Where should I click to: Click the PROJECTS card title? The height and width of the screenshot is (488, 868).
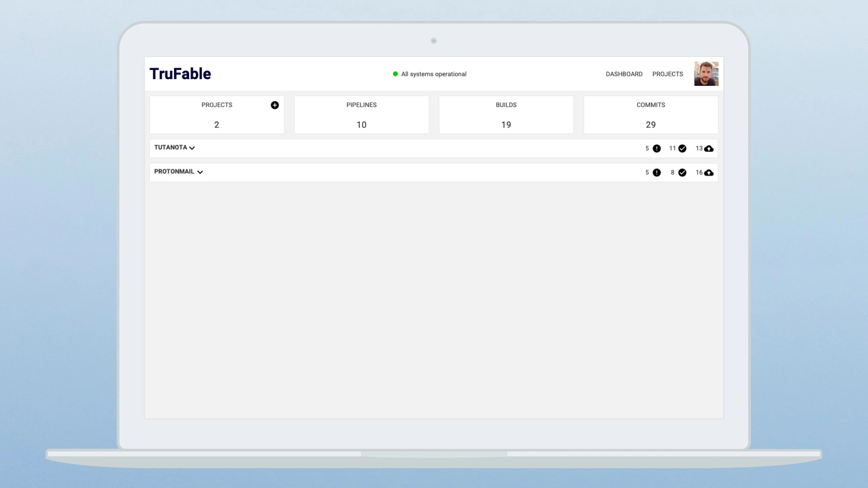(x=217, y=105)
